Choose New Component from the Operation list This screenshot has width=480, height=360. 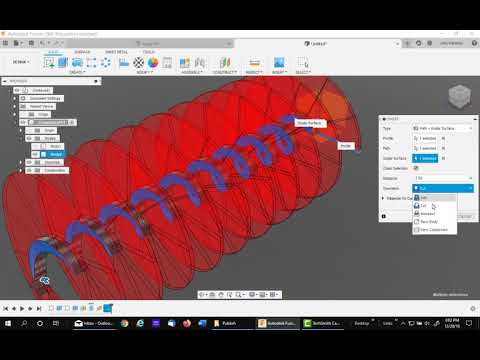pos(434,230)
